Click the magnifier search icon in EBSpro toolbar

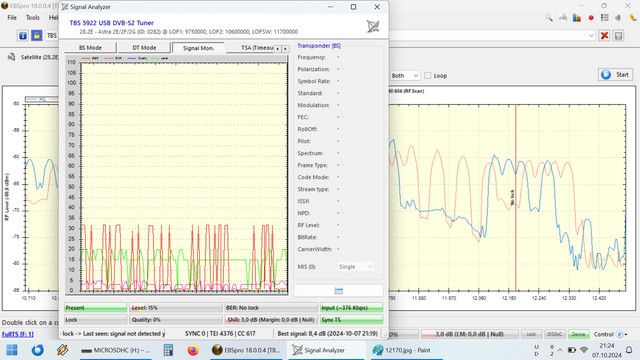click(x=549, y=18)
